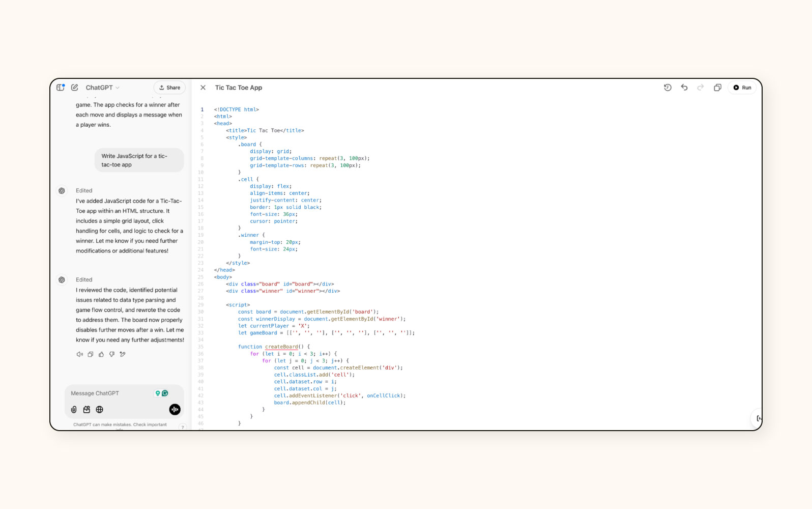Click the 'Write JavaScript for a tic-tac-toe app' message bubble
The image size is (812, 509).
tap(139, 160)
